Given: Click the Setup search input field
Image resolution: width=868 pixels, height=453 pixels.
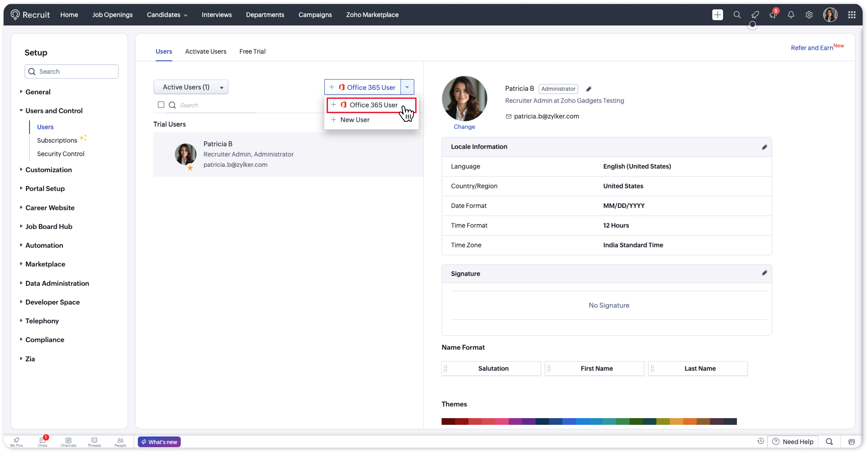Looking at the screenshot, I should (71, 71).
